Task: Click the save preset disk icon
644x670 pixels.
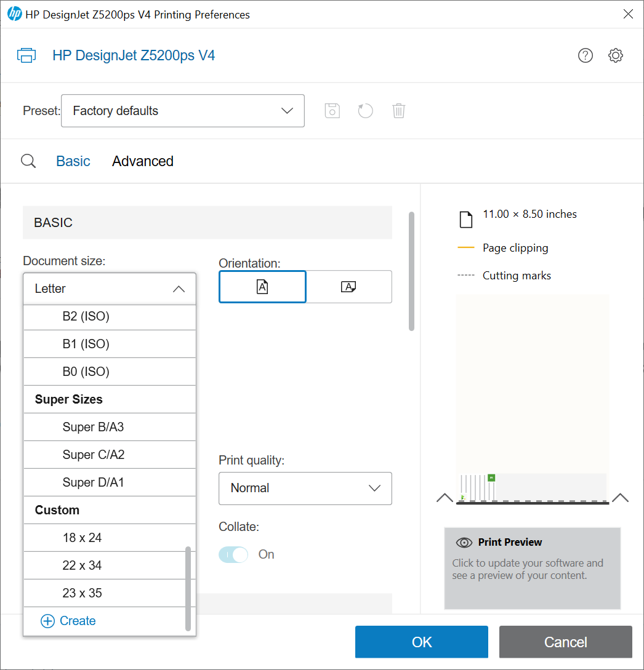Action: pos(332,111)
